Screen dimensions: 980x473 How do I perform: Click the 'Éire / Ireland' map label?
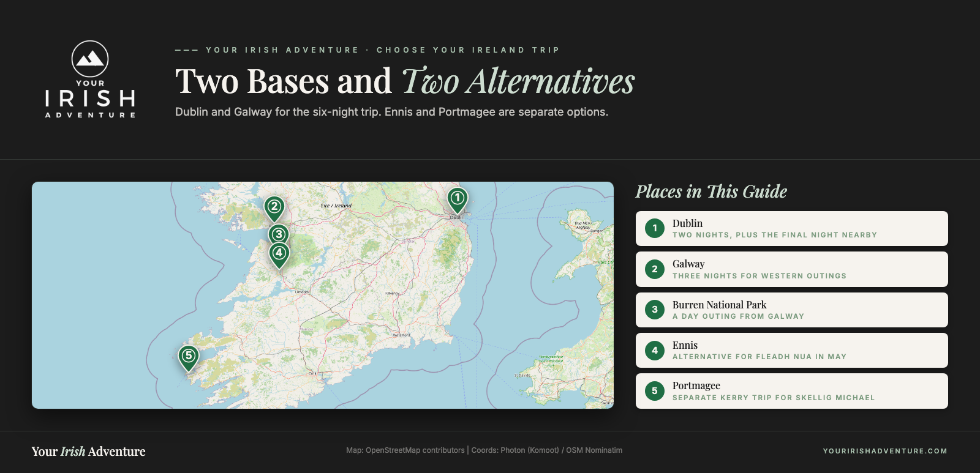[x=336, y=206]
